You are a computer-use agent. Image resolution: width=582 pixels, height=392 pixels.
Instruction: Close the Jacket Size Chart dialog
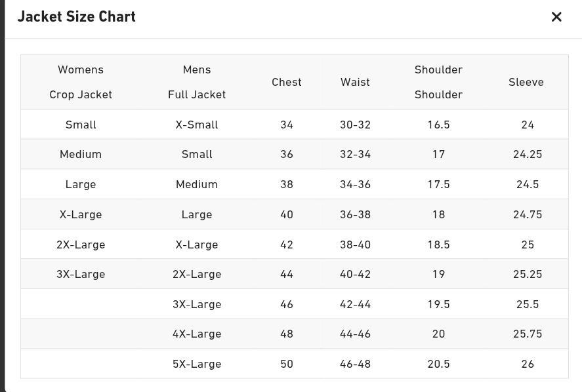pos(556,17)
